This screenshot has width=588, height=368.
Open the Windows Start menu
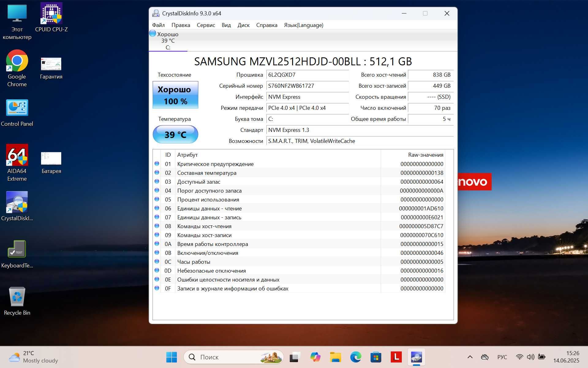click(x=171, y=357)
